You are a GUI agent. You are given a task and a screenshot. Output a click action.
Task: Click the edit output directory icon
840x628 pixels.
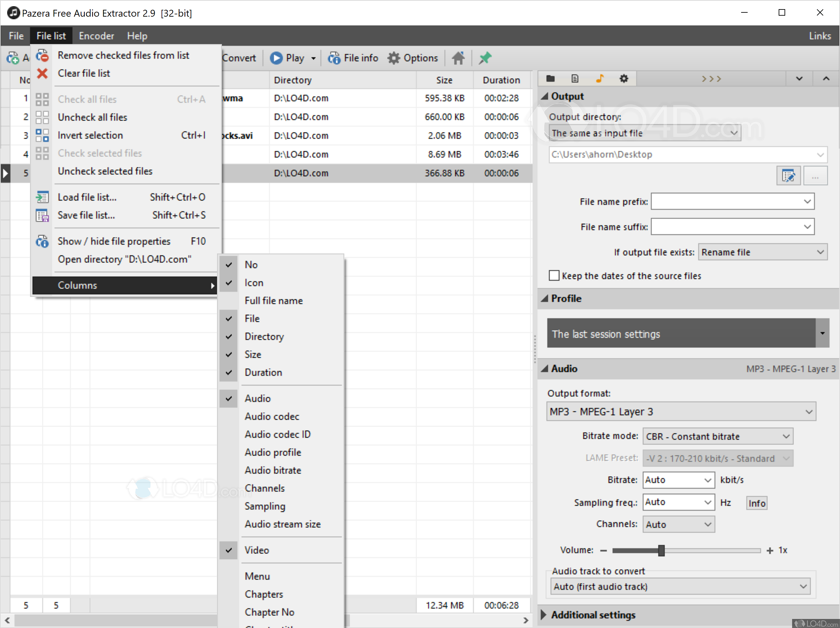pyautogui.click(x=788, y=176)
